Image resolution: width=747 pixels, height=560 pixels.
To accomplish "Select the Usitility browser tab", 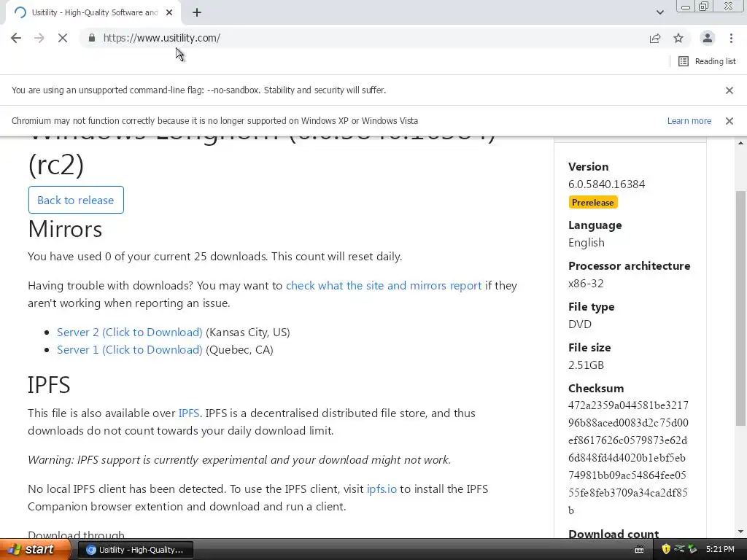I will click(x=93, y=13).
